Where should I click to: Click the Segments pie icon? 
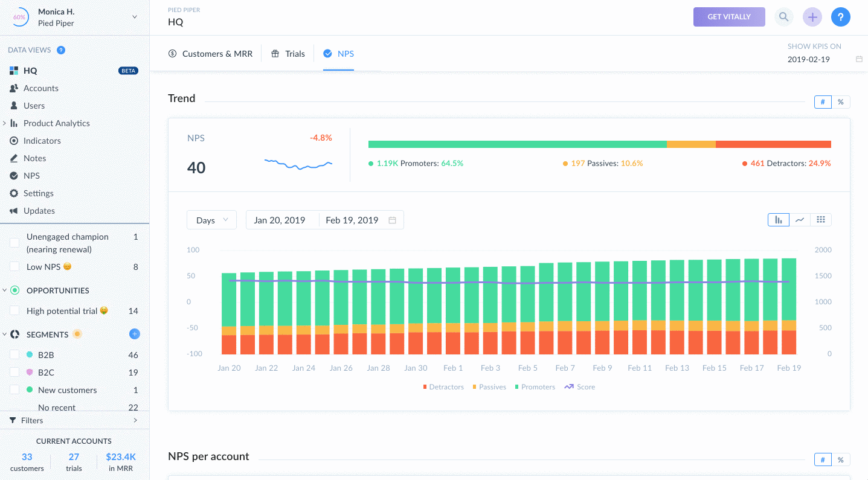pyautogui.click(x=15, y=334)
